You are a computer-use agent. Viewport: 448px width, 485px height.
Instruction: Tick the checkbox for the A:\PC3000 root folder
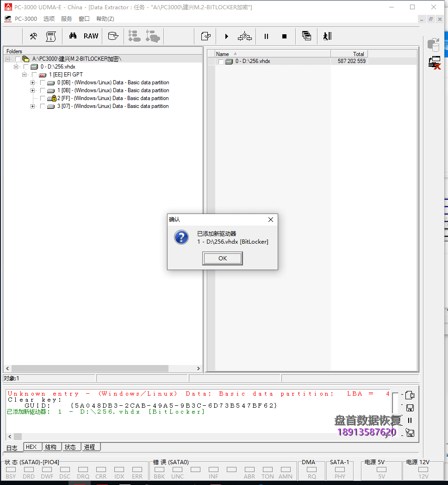18,59
